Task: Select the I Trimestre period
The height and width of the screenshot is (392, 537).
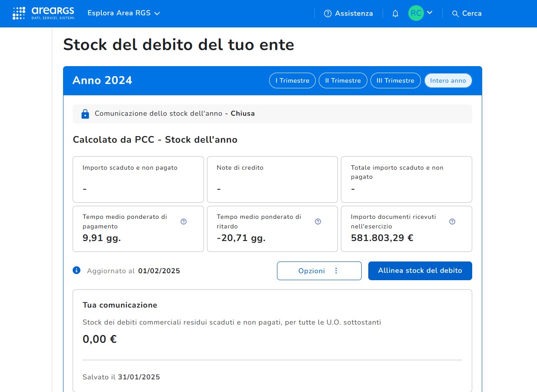Action: (292, 80)
